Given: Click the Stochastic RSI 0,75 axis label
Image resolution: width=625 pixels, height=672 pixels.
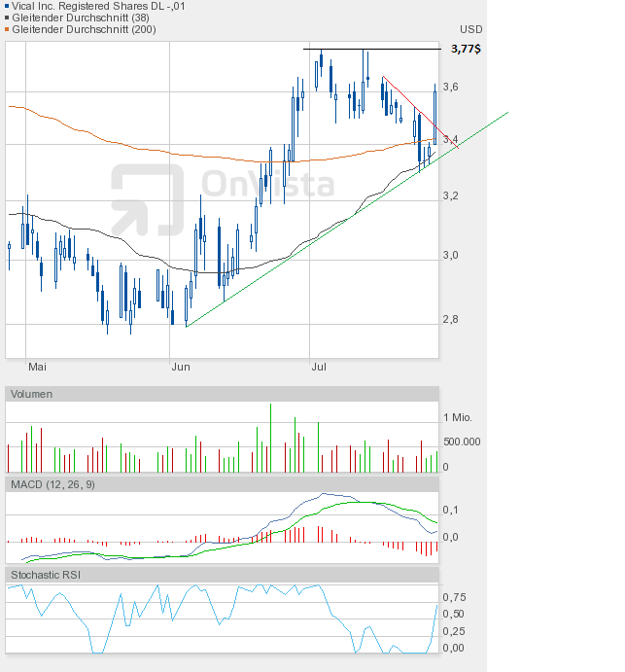Looking at the screenshot, I should [x=454, y=597].
